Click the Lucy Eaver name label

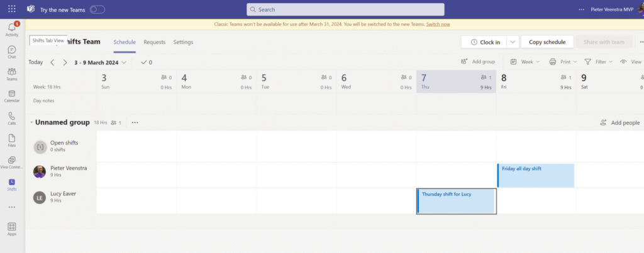click(x=64, y=193)
